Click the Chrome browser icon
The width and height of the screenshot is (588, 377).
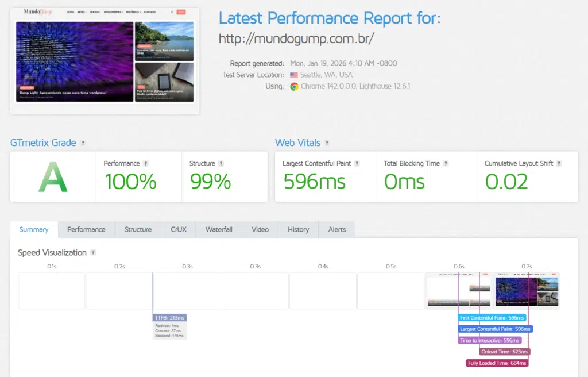click(x=295, y=86)
